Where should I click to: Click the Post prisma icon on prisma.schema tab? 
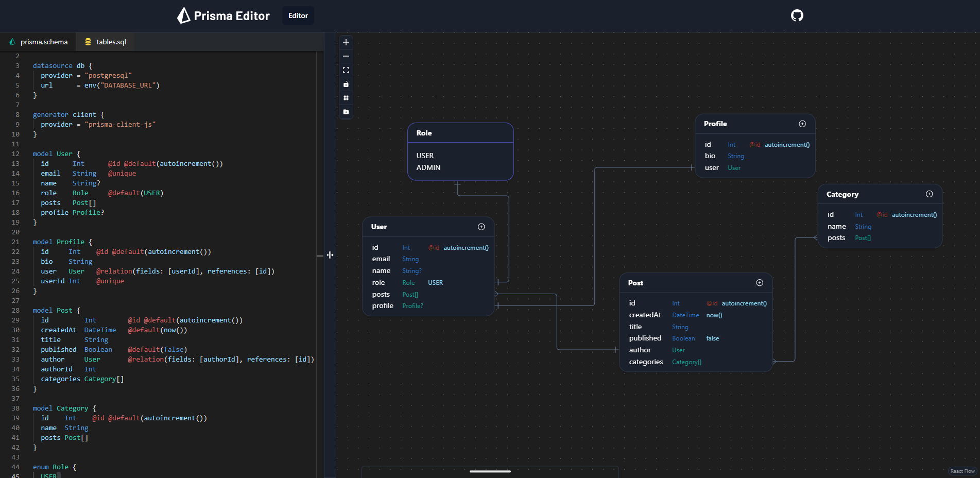(12, 42)
